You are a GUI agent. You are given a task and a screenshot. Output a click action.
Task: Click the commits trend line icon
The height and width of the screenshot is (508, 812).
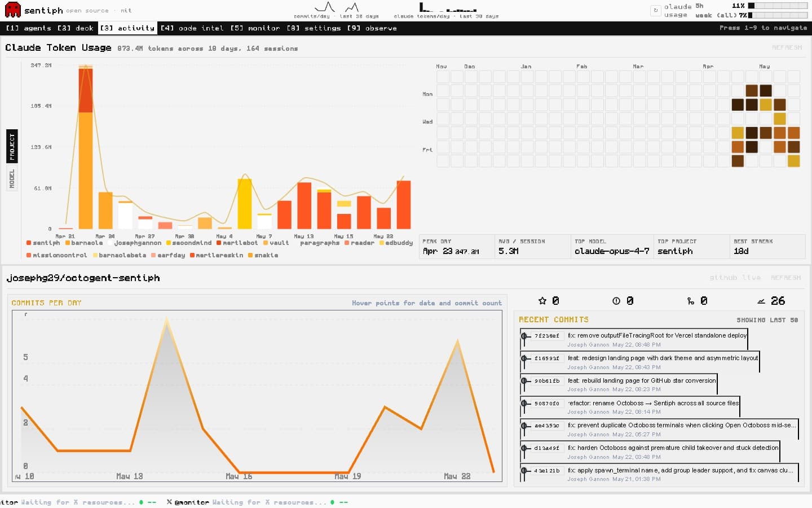(x=761, y=301)
